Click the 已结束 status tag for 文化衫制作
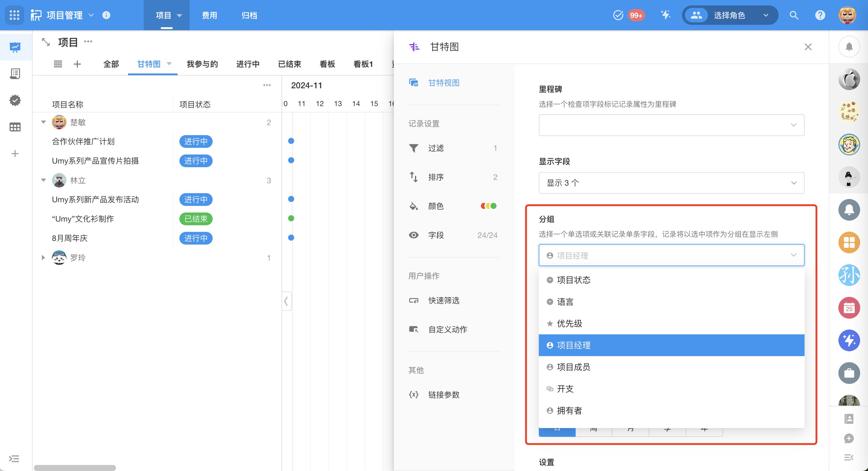 [x=196, y=219]
